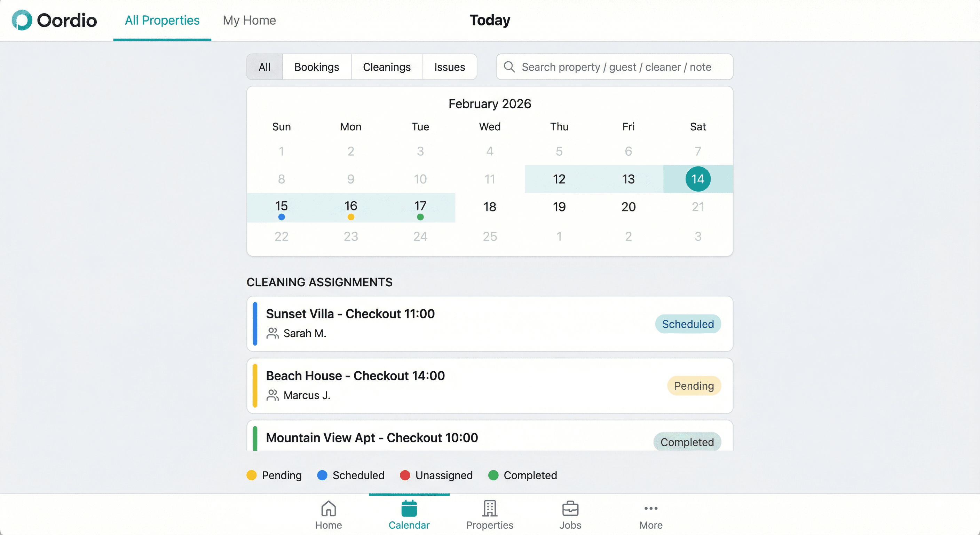Click the Oordio logo icon

pyautogui.click(x=22, y=20)
